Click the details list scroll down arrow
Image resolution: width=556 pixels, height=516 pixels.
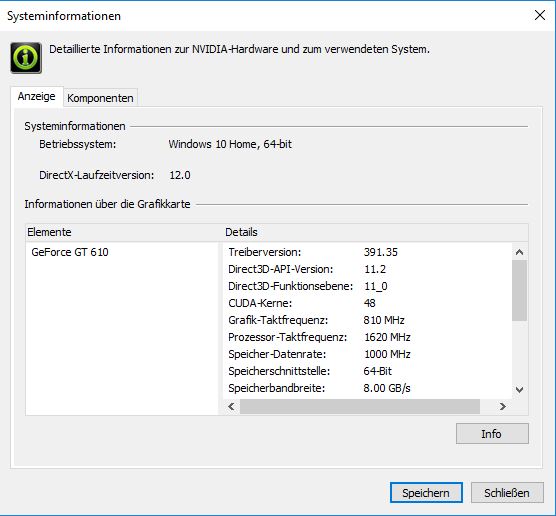[519, 390]
